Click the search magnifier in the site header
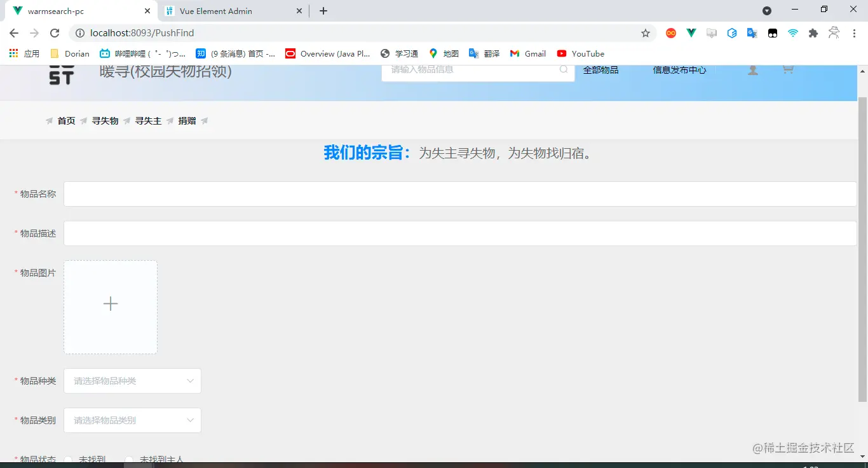The image size is (868, 468). (x=564, y=69)
